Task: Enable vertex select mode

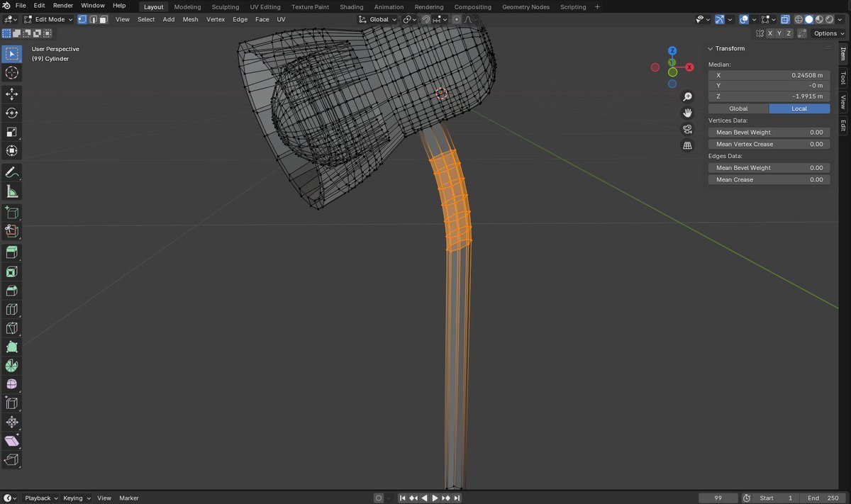Action: [82, 19]
